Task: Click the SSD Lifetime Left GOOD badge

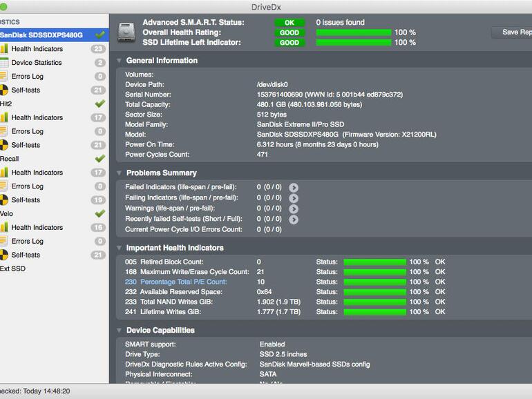Action: point(289,43)
